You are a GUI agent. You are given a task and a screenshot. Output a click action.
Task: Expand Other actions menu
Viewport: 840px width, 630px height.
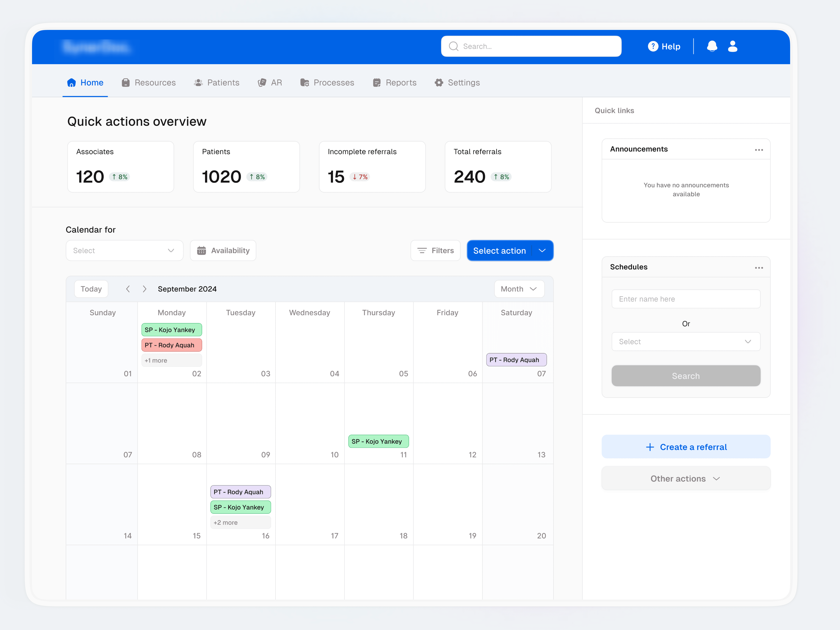click(686, 479)
